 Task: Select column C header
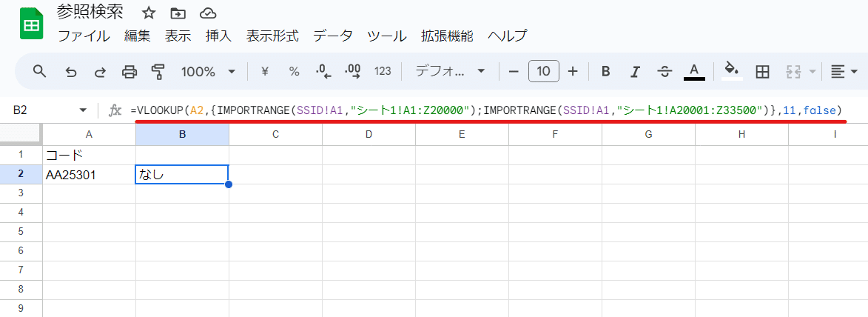[276, 134]
